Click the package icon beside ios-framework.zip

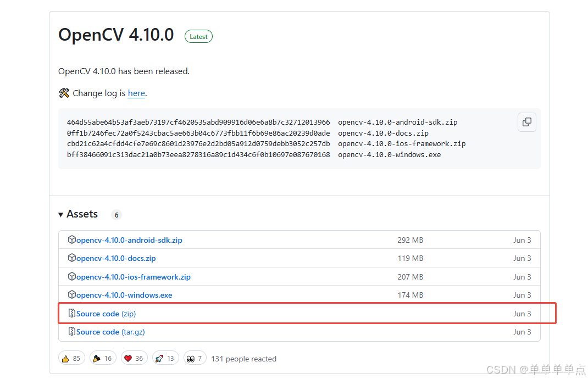(71, 276)
